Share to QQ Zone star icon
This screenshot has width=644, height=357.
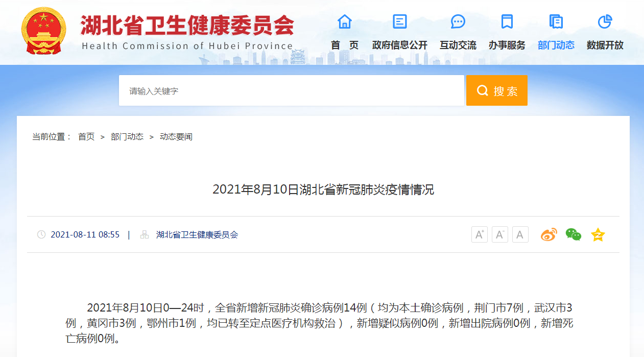(598, 235)
